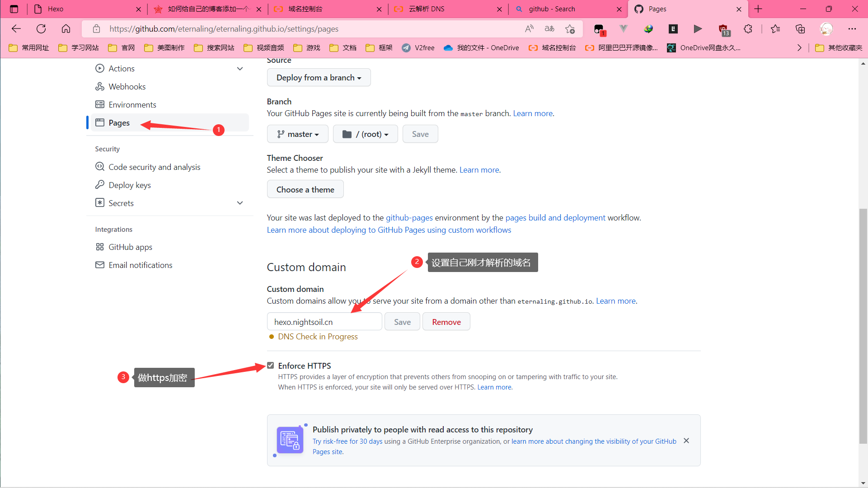Open the github-pages environment link
The width and height of the screenshot is (868, 488).
(409, 218)
